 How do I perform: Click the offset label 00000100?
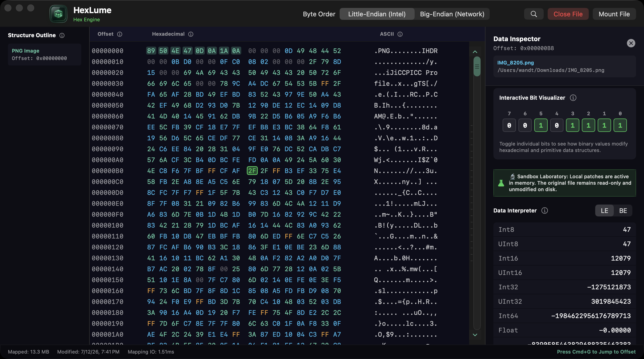pos(107,225)
